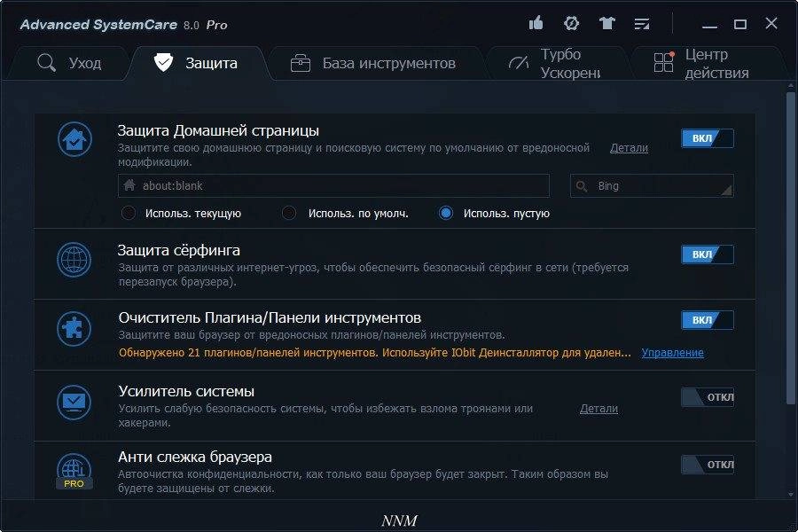
Task: Click the thumbs-up like icon
Action: 536,23
